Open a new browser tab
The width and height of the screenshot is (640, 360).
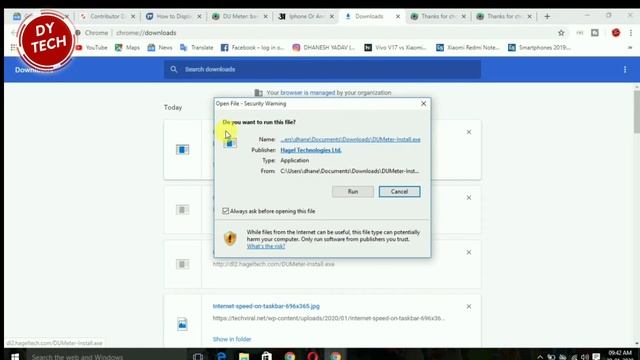point(547,16)
